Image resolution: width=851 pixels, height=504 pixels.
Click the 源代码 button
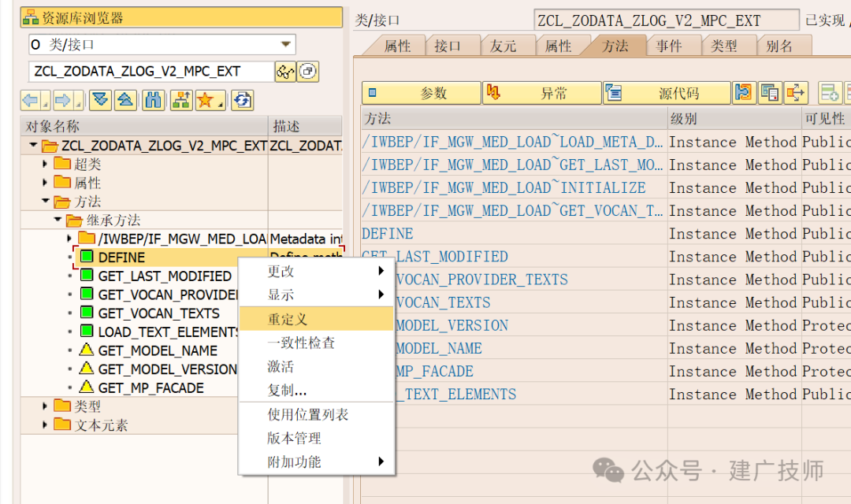coord(667,93)
